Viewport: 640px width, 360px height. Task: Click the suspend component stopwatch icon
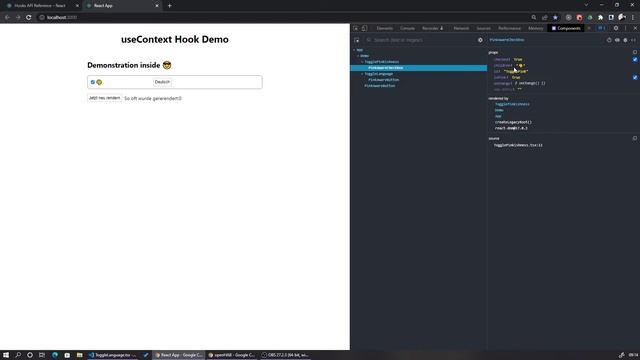pyautogui.click(x=609, y=40)
